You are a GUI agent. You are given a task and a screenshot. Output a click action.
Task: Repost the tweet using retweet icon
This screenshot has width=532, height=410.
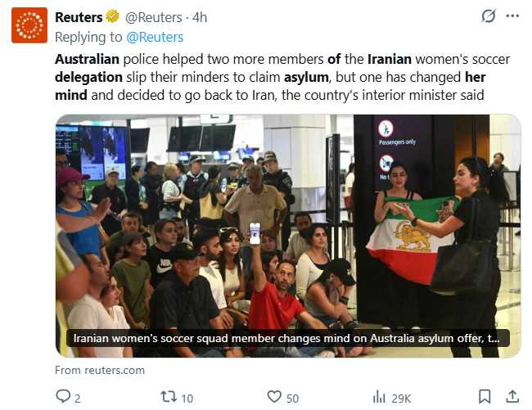pos(169,396)
